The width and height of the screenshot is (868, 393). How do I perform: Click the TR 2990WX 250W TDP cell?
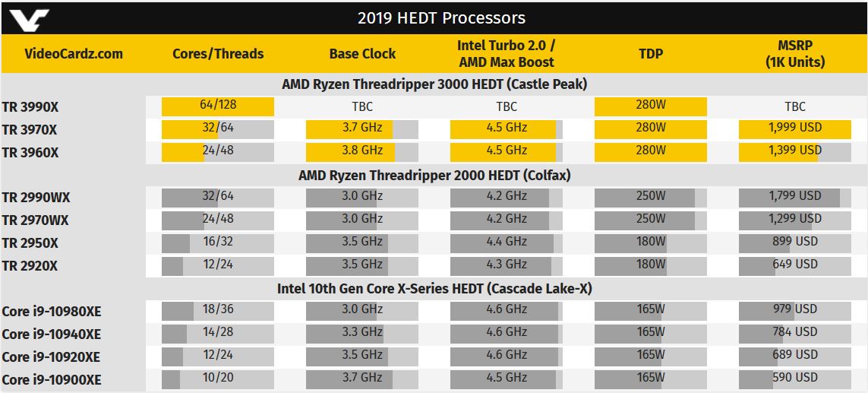coord(651,198)
